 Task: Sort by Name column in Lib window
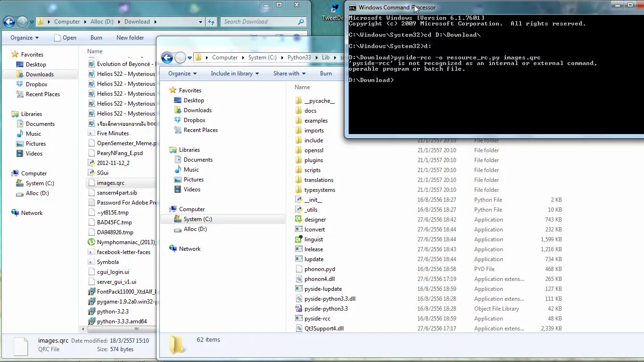pyautogui.click(x=302, y=87)
